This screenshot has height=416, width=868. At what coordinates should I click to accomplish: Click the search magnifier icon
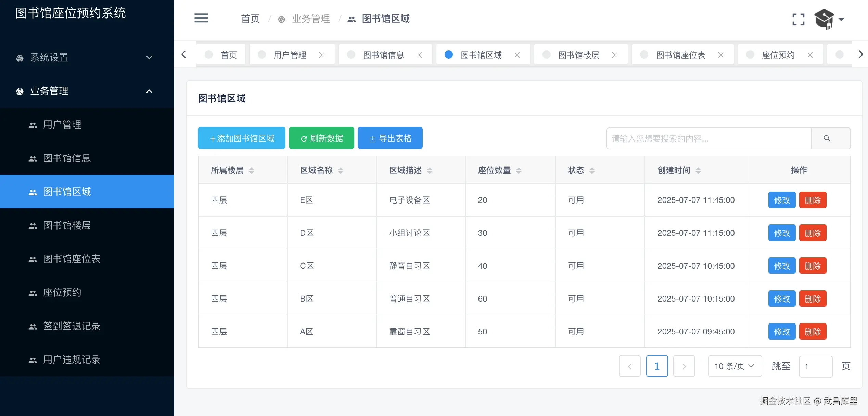point(827,138)
